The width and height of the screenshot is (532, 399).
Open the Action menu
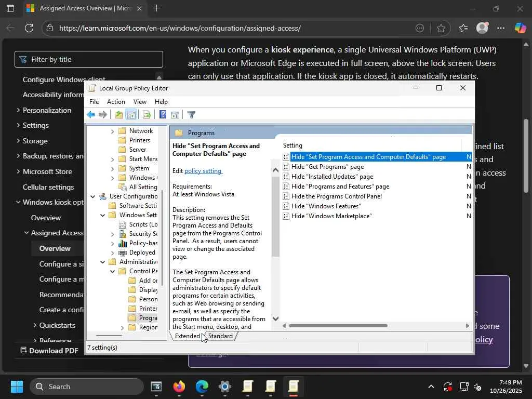click(x=116, y=101)
